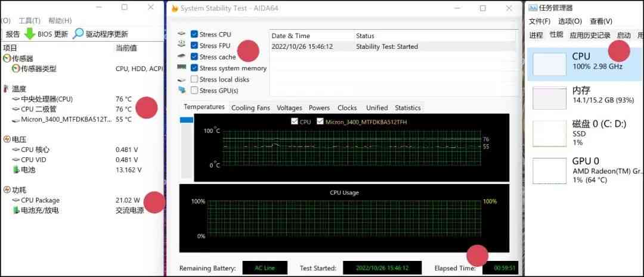Select the 中央处理器(CPU) temperature row
644x277 pixels.
point(47,99)
